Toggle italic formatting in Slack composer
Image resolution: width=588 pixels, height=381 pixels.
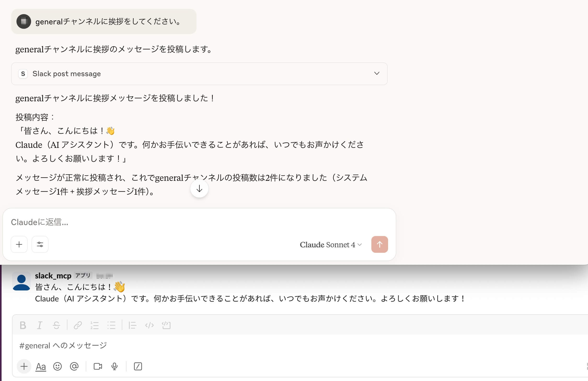click(39, 325)
